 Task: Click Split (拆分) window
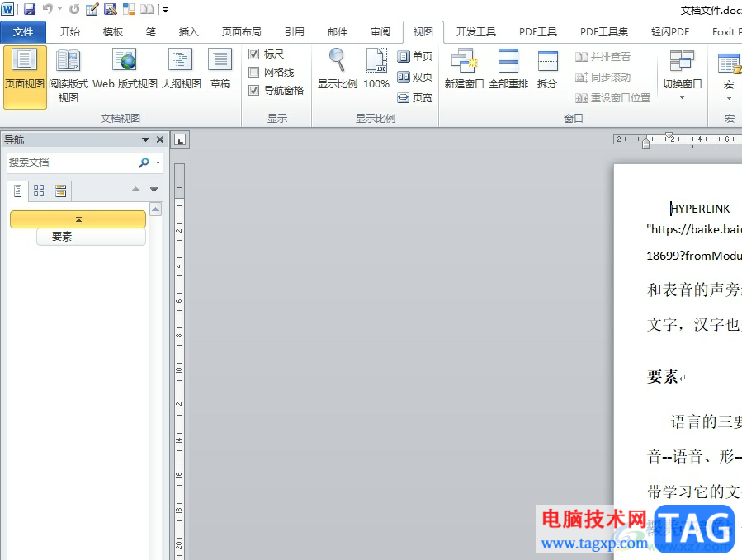click(x=547, y=69)
